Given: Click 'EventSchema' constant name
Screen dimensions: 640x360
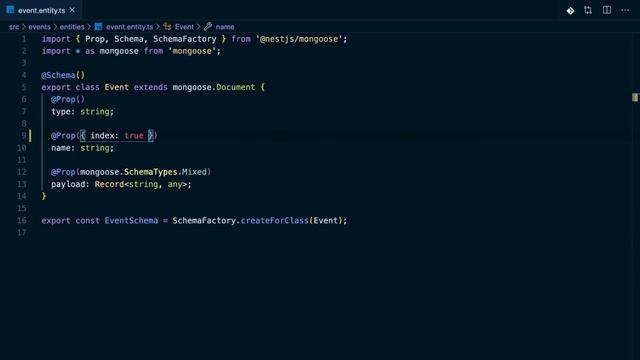Looking at the screenshot, I should coord(131,220).
